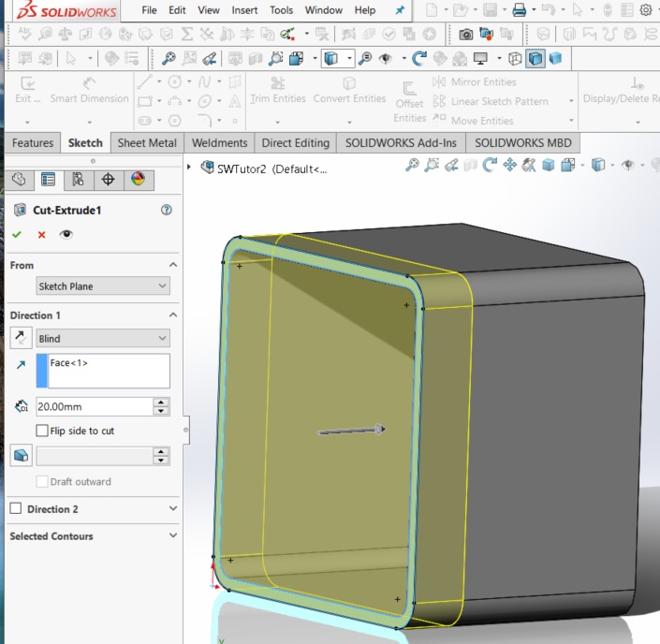
Task: Open Options gear icon
Action: [646, 9]
